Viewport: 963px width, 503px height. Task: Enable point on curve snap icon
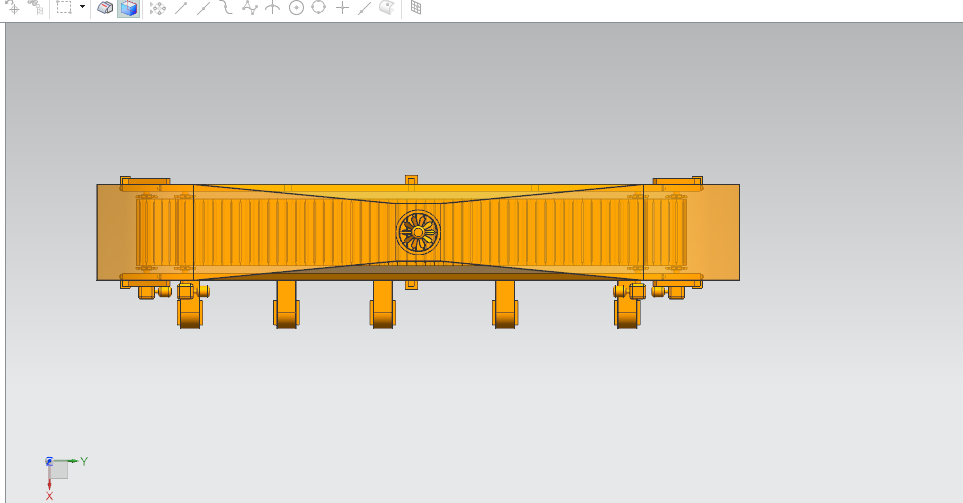[x=365, y=8]
